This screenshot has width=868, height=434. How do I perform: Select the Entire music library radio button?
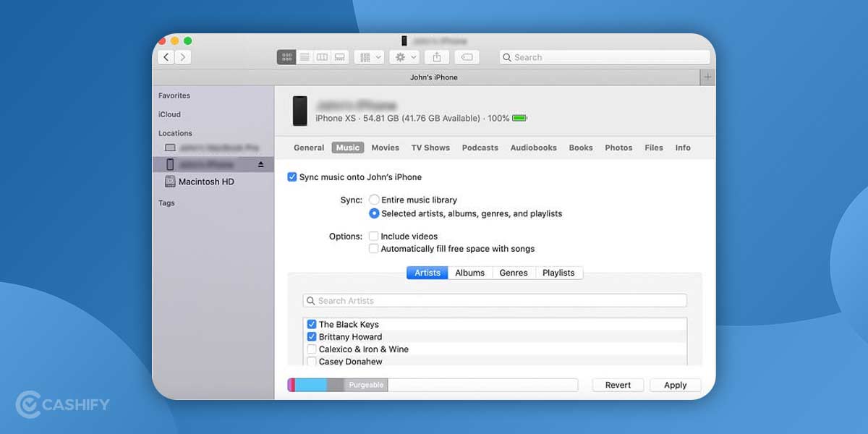click(x=374, y=200)
